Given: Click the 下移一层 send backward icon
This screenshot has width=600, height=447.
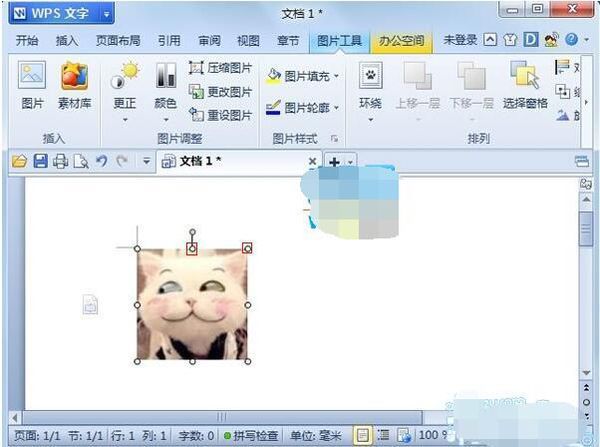Looking at the screenshot, I should [471, 75].
